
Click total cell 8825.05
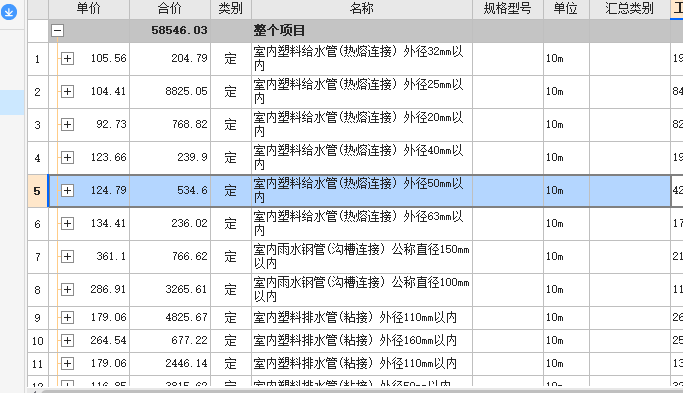click(170, 91)
